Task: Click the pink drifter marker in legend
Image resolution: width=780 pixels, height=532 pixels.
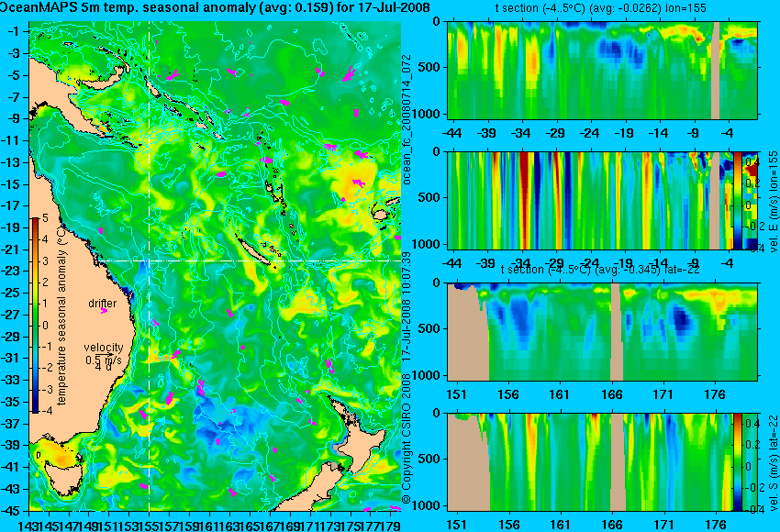Action: point(104,310)
